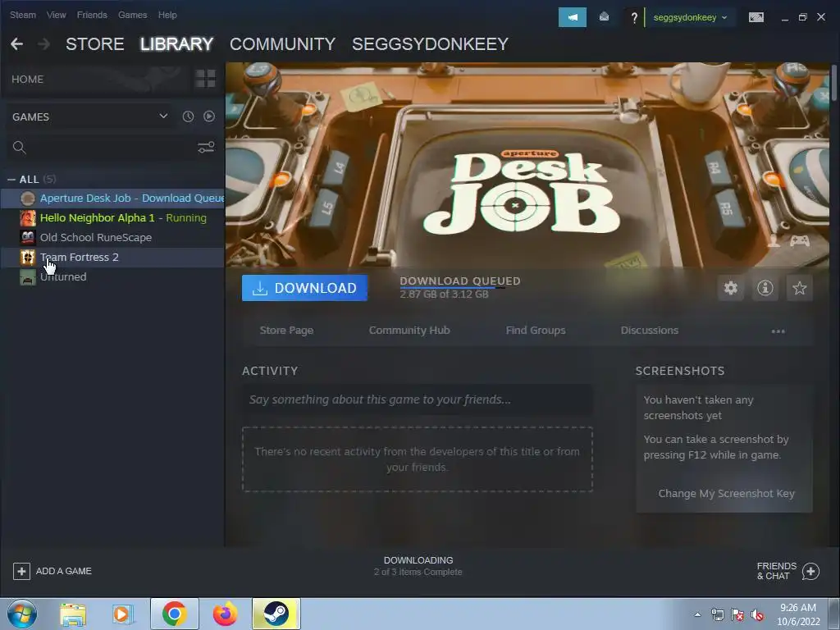This screenshot has height=630, width=840.
Task: Expand the seggsydonkeey account dropdown
Action: (x=690, y=18)
